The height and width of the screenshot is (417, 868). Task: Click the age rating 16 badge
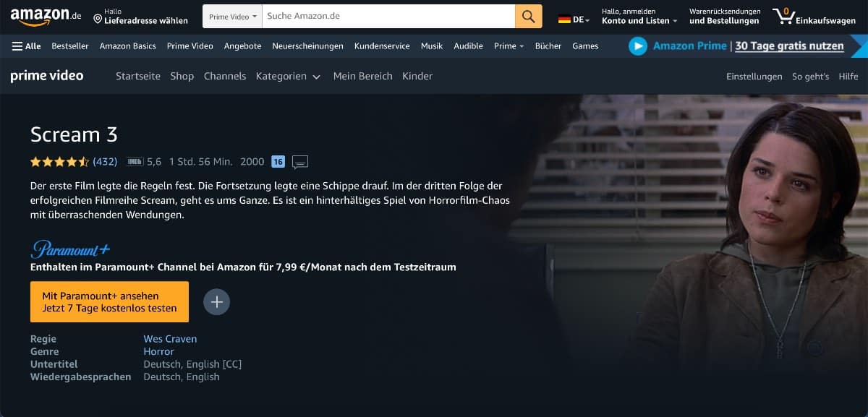[x=278, y=162]
